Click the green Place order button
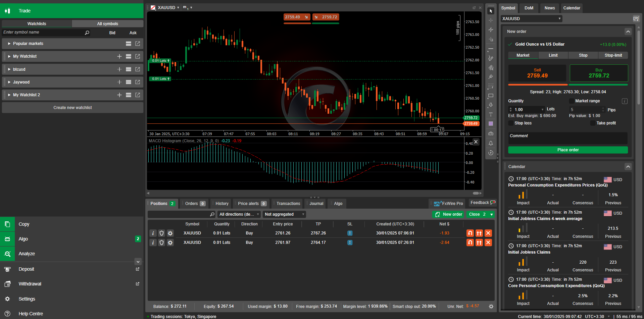Screen dimensions: 644x319 [568, 150]
